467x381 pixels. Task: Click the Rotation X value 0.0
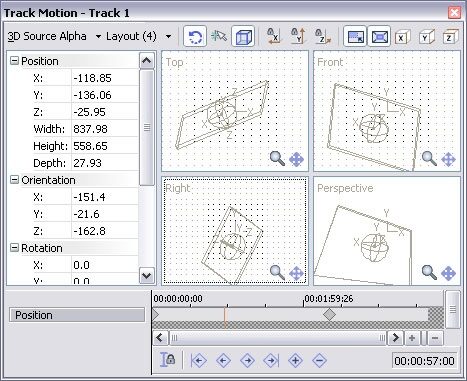(x=105, y=265)
